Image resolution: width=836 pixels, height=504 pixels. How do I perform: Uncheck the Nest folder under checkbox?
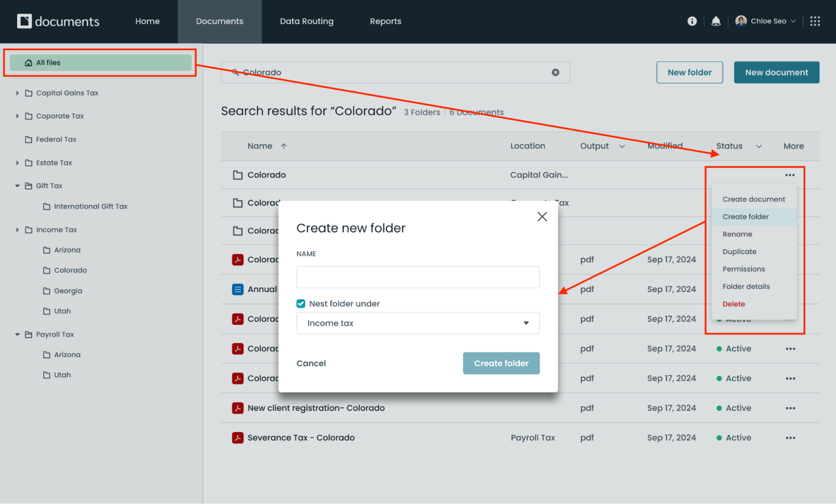coord(301,304)
